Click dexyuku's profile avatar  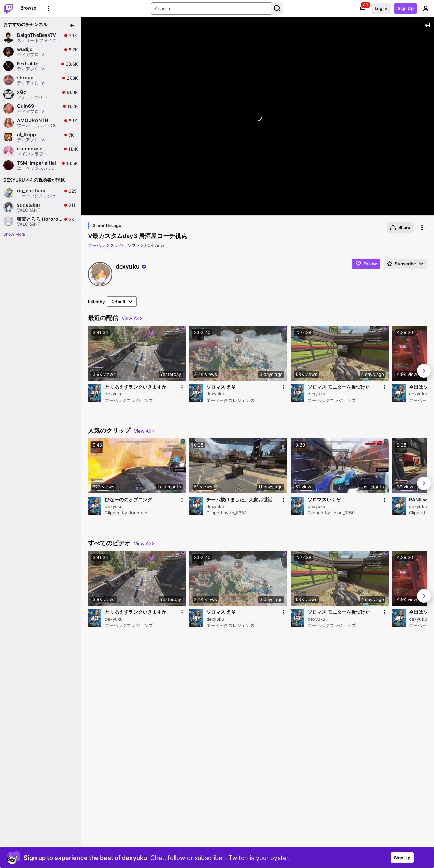tap(100, 274)
